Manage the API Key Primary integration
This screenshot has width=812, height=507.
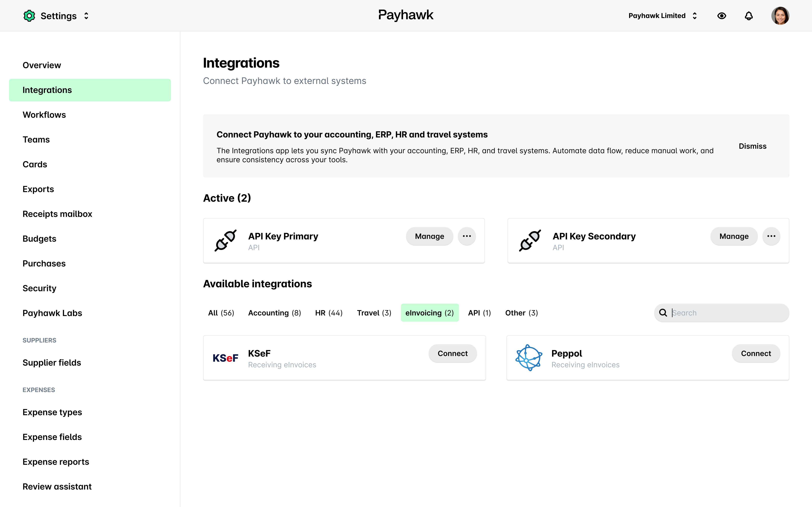429,236
